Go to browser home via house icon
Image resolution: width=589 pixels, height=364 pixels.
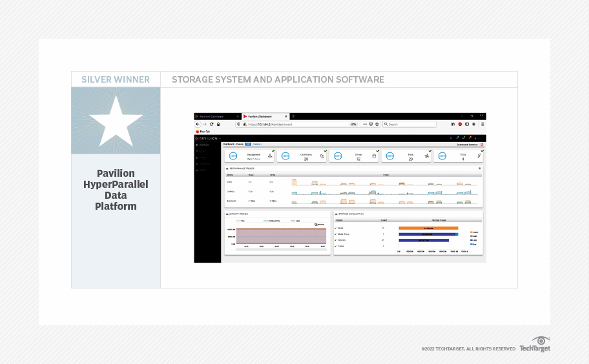tap(218, 124)
